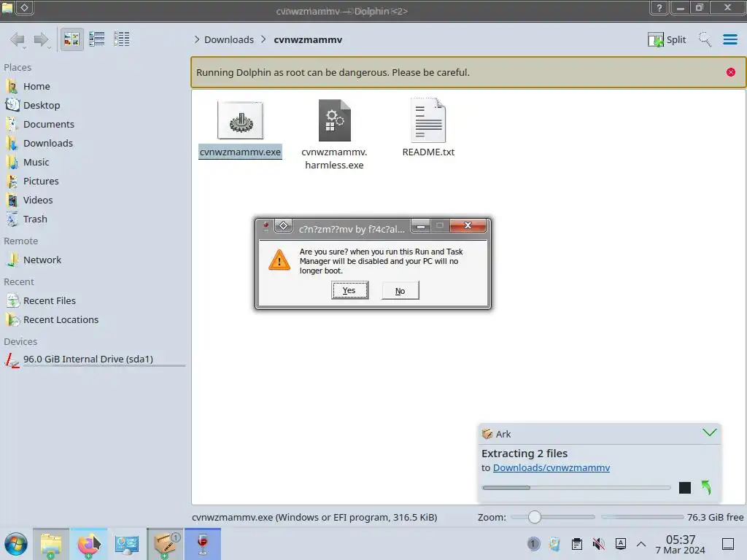The image size is (747, 560).
Task: Open Pictures in Places
Action: pos(41,182)
